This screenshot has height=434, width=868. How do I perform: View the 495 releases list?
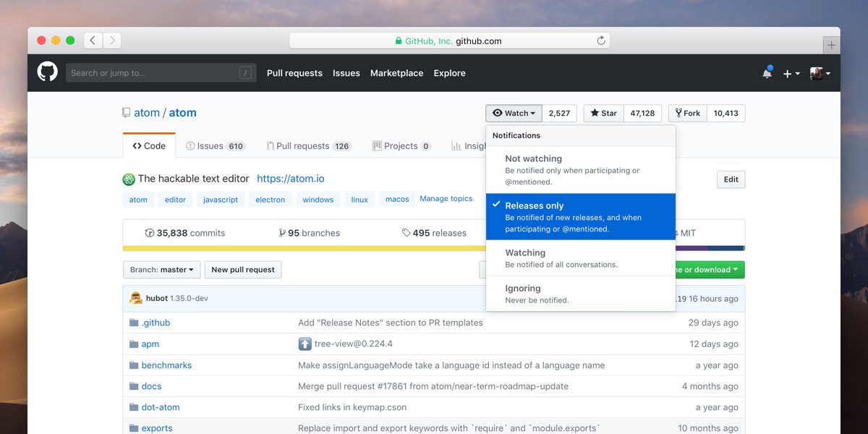pyautogui.click(x=434, y=233)
